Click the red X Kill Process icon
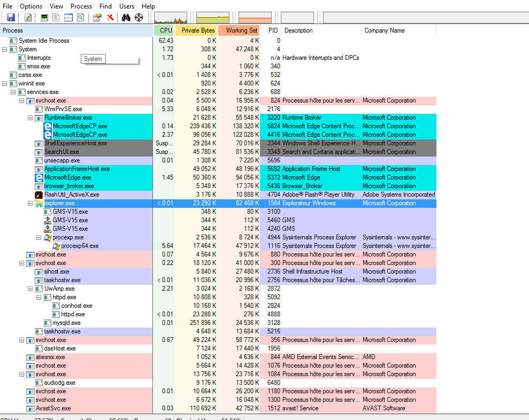Viewport: 529px width, 420px height. (x=110, y=18)
